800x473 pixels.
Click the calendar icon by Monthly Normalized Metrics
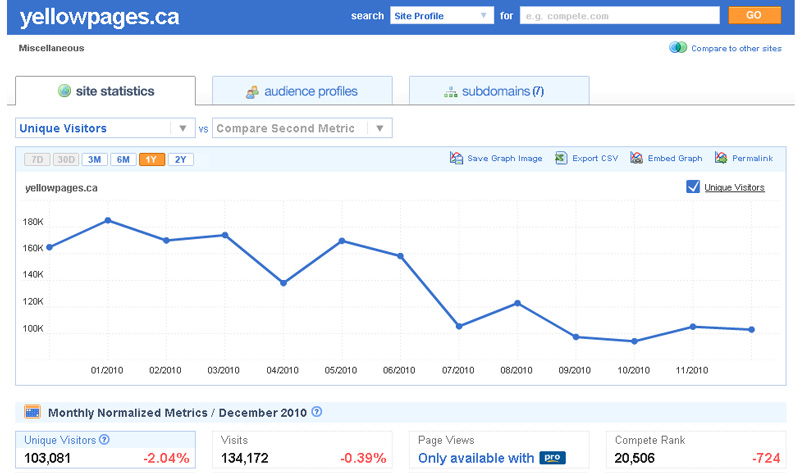pos(32,412)
